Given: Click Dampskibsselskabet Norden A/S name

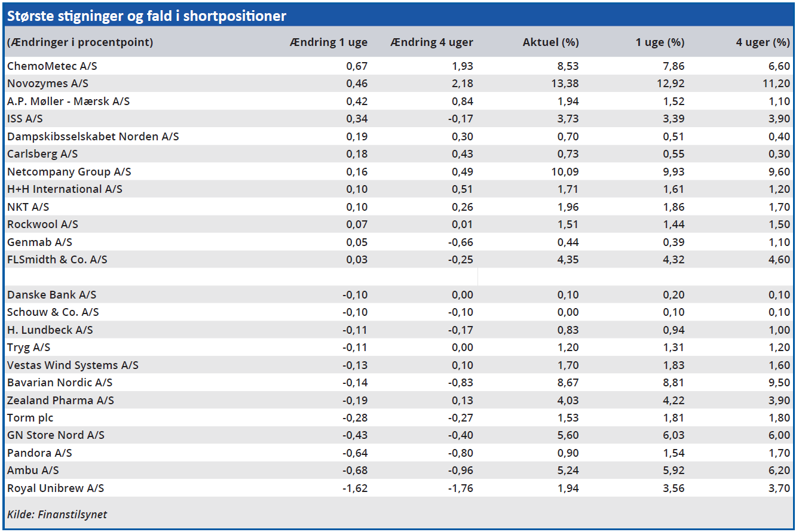Looking at the screenshot, I should 93,137.
